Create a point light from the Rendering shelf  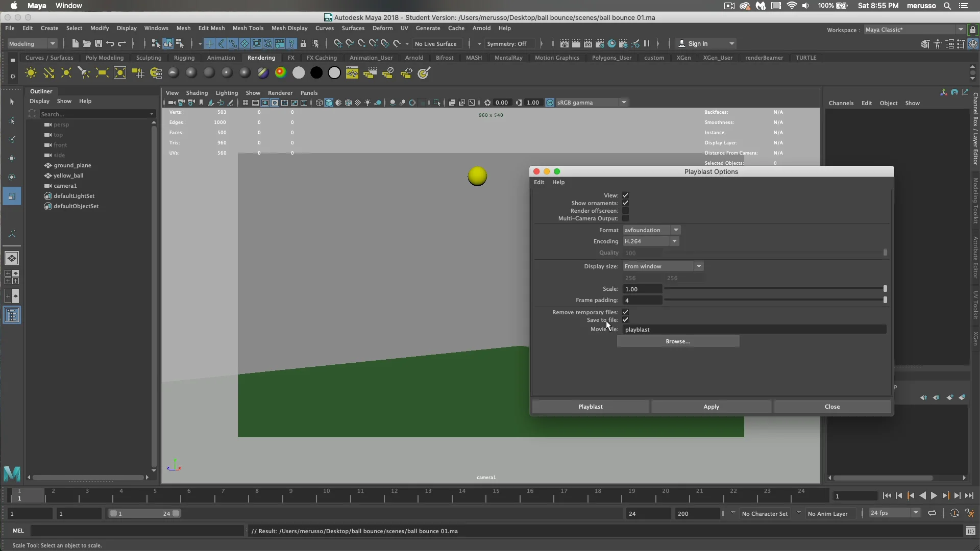[66, 73]
